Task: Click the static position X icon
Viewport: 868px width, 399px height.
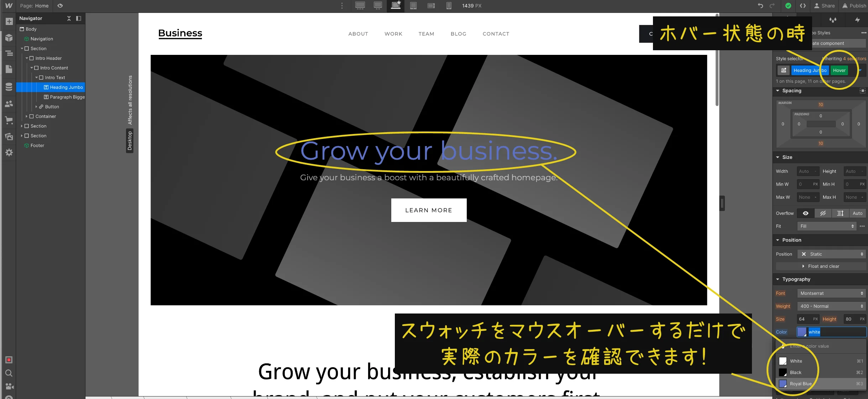Action: (x=803, y=254)
